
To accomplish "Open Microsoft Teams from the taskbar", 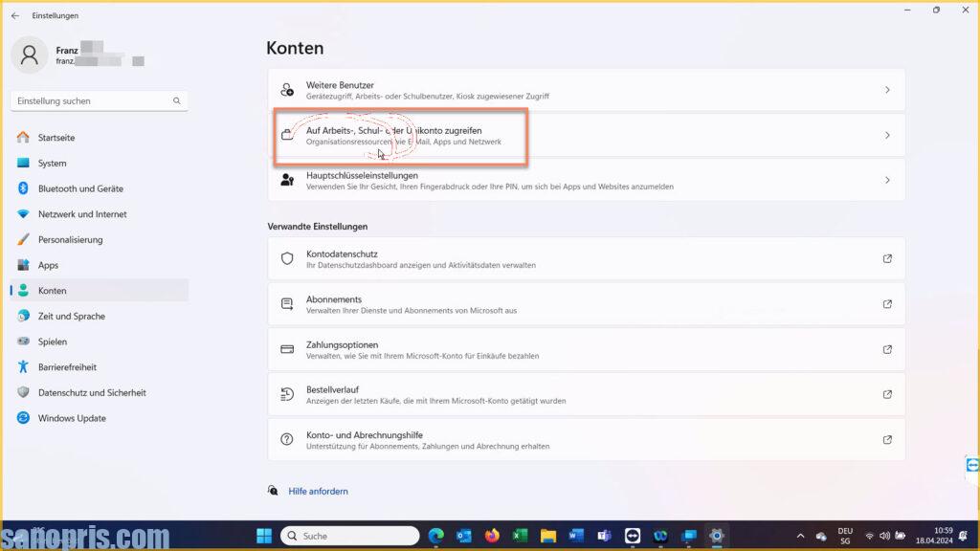I will pyautogui.click(x=604, y=536).
